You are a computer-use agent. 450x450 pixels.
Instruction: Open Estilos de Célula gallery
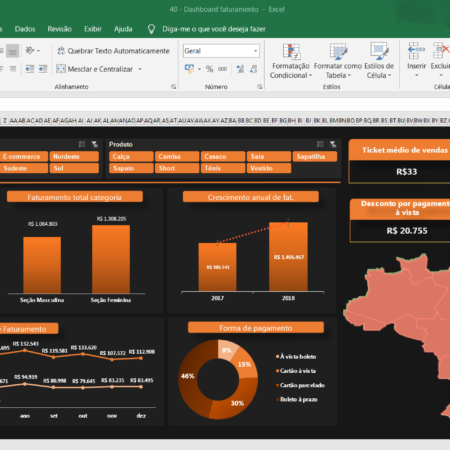tap(379, 61)
